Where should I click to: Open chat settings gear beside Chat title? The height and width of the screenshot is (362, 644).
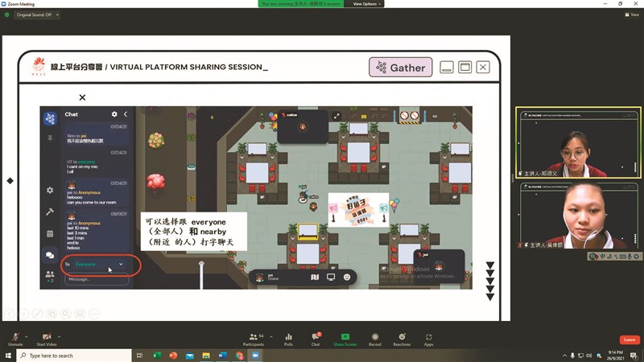[114, 114]
